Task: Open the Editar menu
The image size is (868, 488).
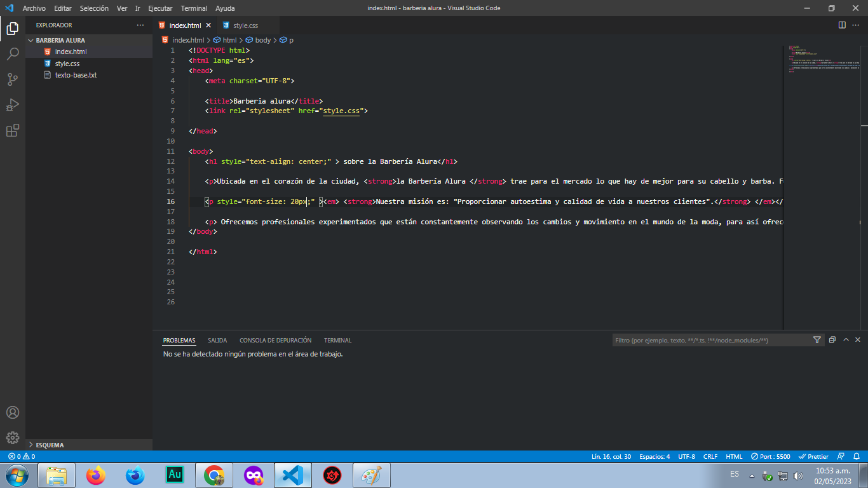Action: (x=63, y=8)
